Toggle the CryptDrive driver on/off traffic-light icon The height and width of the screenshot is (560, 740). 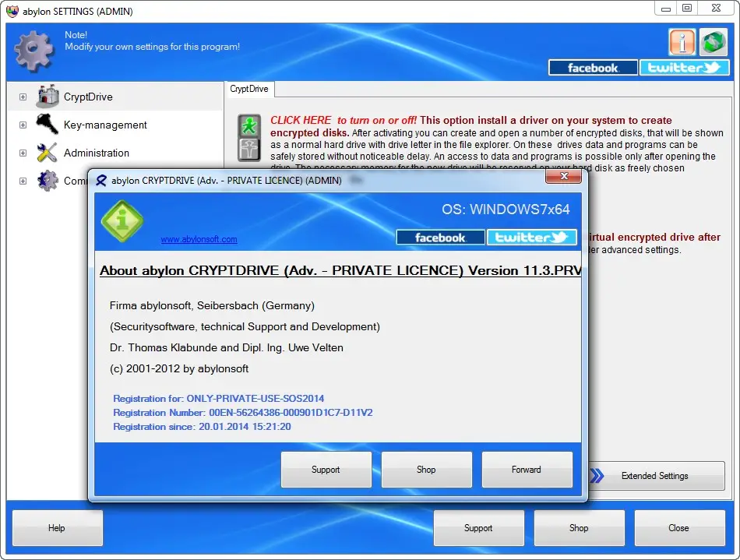pyautogui.click(x=249, y=138)
